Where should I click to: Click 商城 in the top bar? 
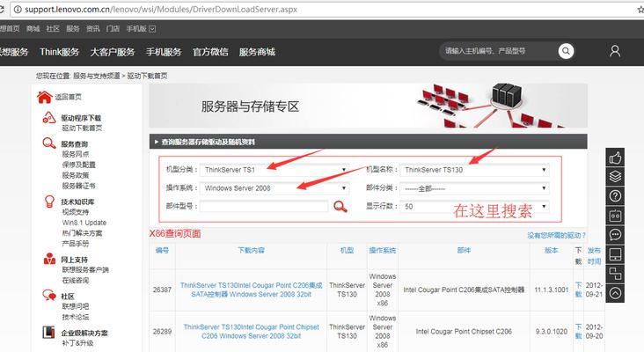[x=33, y=29]
